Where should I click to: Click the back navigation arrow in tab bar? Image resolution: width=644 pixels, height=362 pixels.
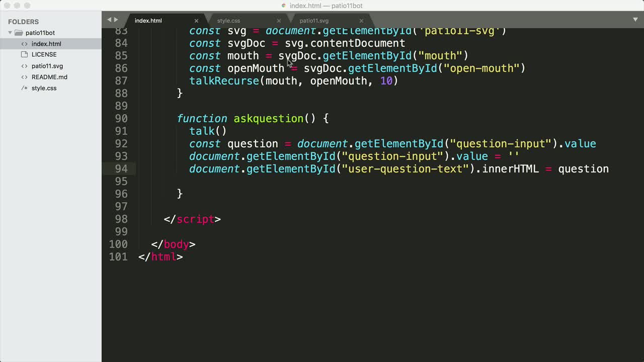click(108, 19)
